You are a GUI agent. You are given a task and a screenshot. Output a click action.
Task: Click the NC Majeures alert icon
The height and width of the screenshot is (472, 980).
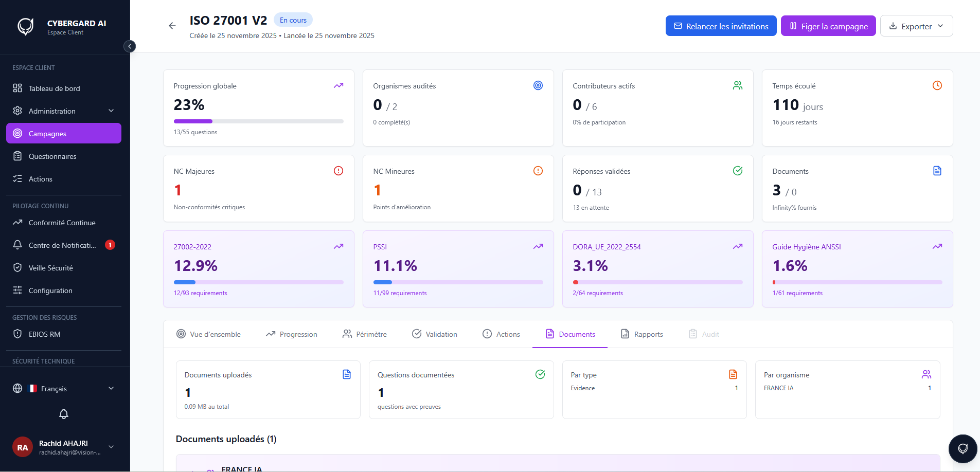click(x=338, y=171)
